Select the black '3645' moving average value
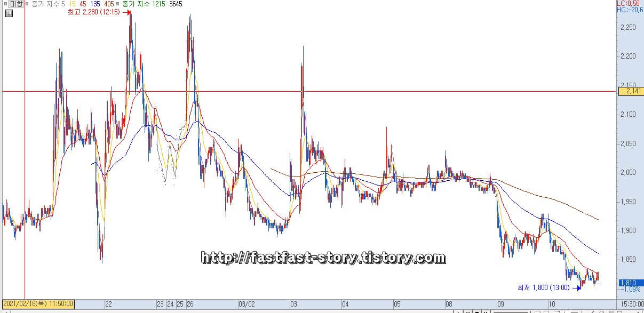Viewport: 644px width, 313px height. (x=176, y=4)
